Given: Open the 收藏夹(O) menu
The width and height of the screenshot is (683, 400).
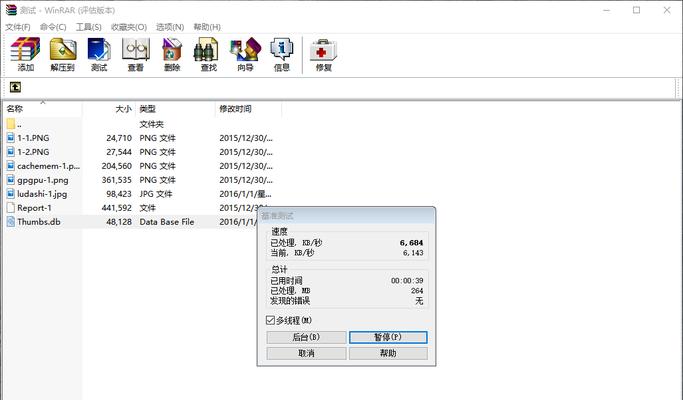Looking at the screenshot, I should tap(129, 27).
